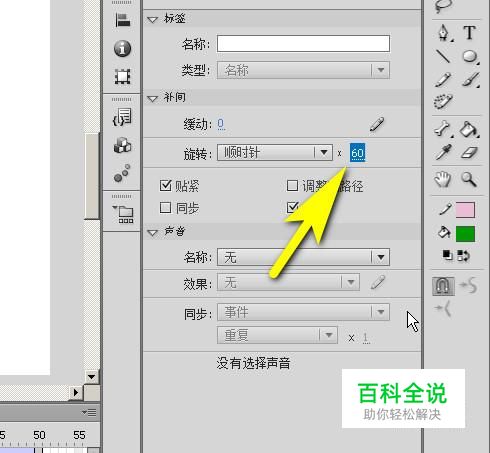Click the fill color bucket icon
490x453 pixels.
coord(444,232)
